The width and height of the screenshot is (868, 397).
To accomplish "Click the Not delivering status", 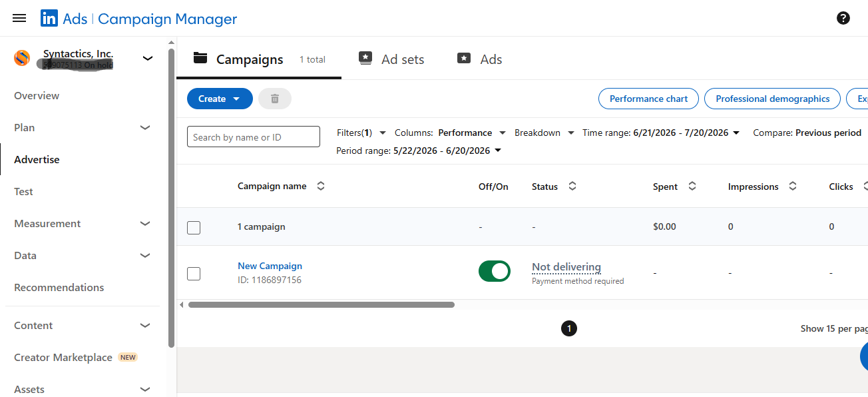I will [x=566, y=267].
